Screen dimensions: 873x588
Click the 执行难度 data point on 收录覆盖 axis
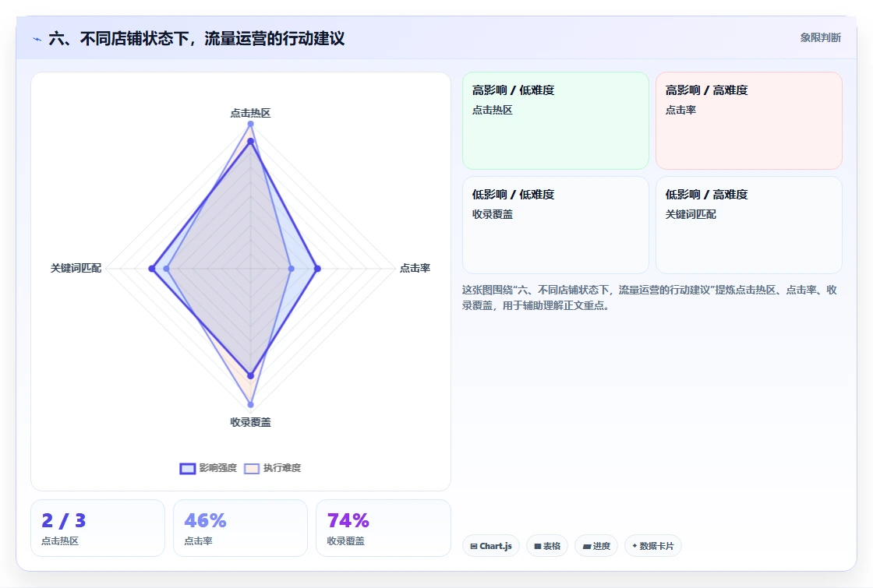pyautogui.click(x=250, y=404)
